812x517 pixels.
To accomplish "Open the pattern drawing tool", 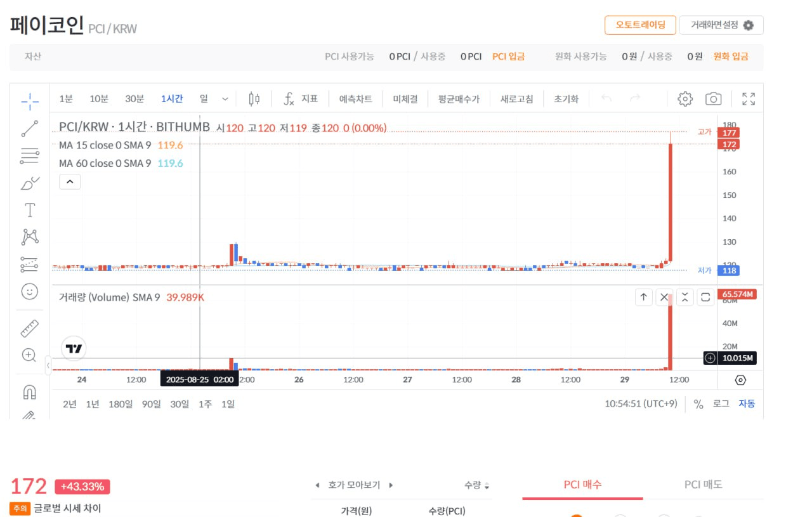I will coord(30,237).
